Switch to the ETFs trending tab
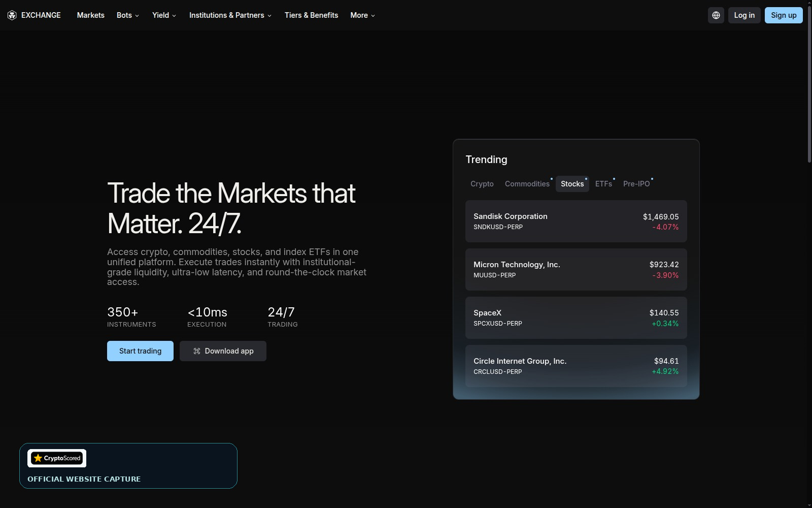Image resolution: width=812 pixels, height=508 pixels. pyautogui.click(x=604, y=184)
